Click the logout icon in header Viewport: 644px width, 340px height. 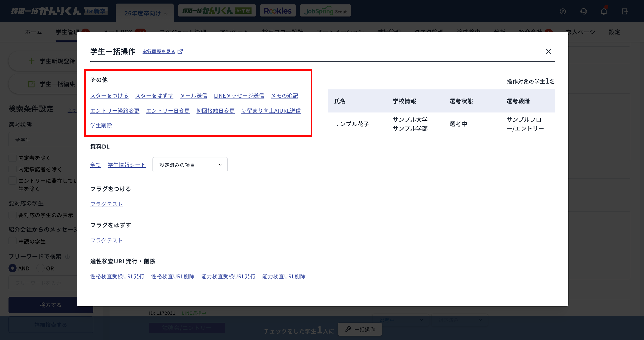pyautogui.click(x=625, y=11)
